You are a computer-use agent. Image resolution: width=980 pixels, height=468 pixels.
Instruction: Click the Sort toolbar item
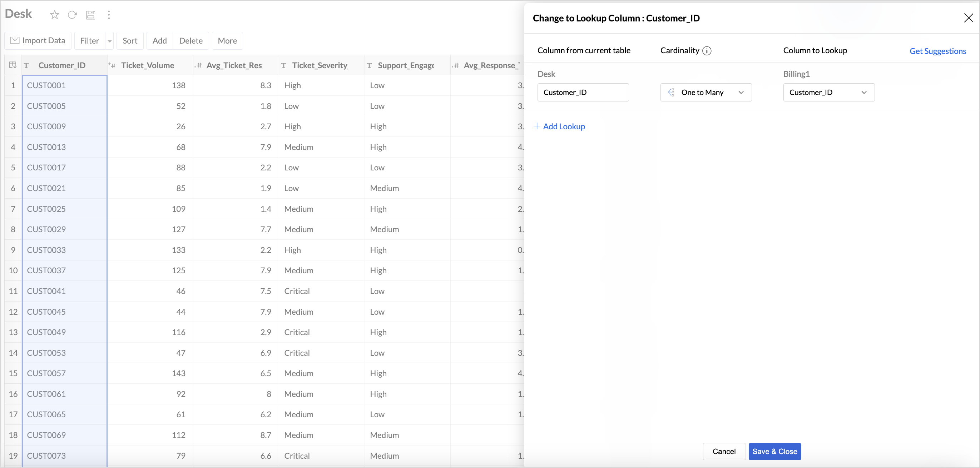[130, 41]
